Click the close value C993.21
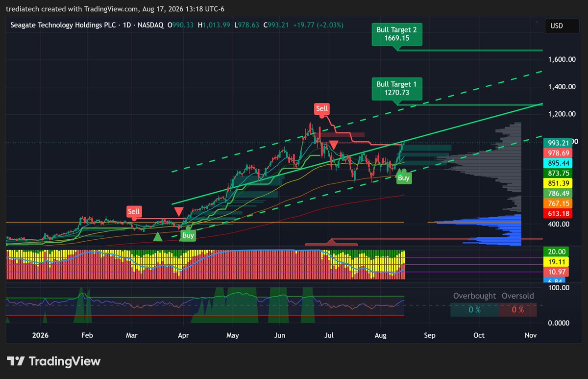Image resolution: width=588 pixels, height=379 pixels. (x=276, y=25)
